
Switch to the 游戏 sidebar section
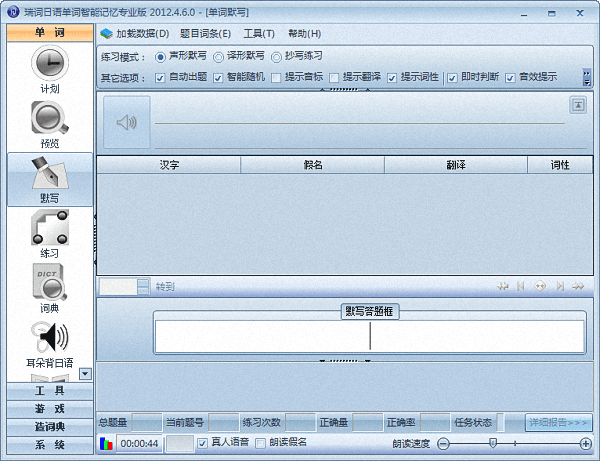tap(48, 409)
